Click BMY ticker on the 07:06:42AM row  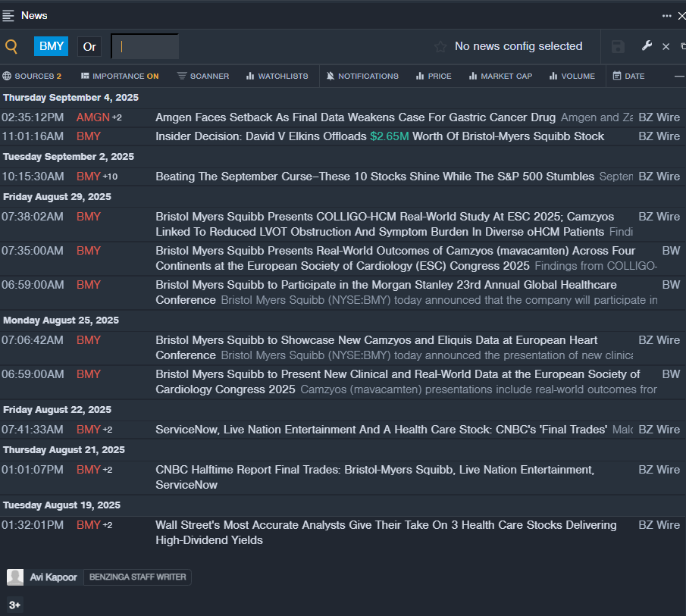89,340
